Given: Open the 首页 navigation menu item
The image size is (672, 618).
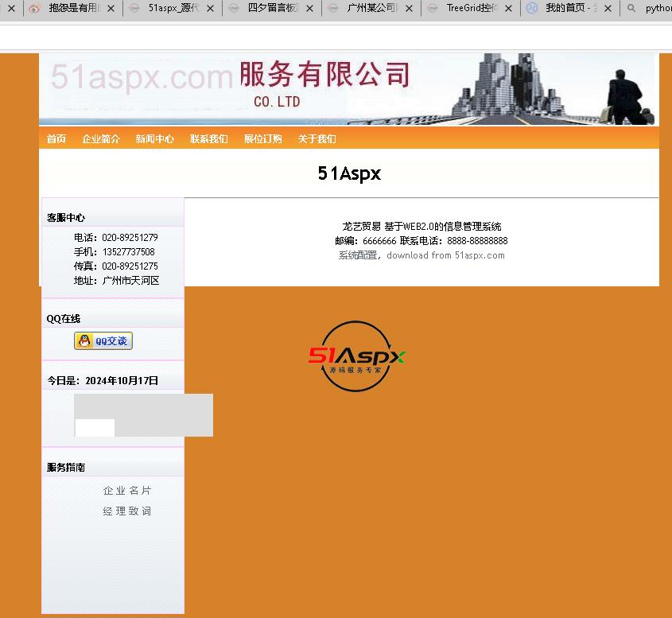Looking at the screenshot, I should click(56, 139).
